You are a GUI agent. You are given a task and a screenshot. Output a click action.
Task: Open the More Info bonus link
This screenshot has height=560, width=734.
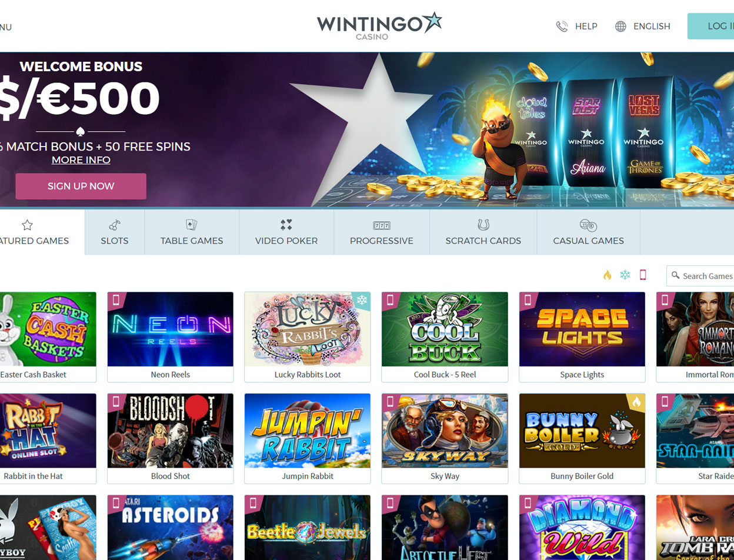pos(81,160)
